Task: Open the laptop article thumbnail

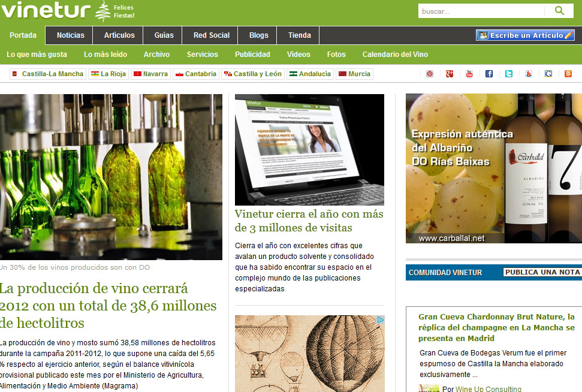Action: coord(309,150)
